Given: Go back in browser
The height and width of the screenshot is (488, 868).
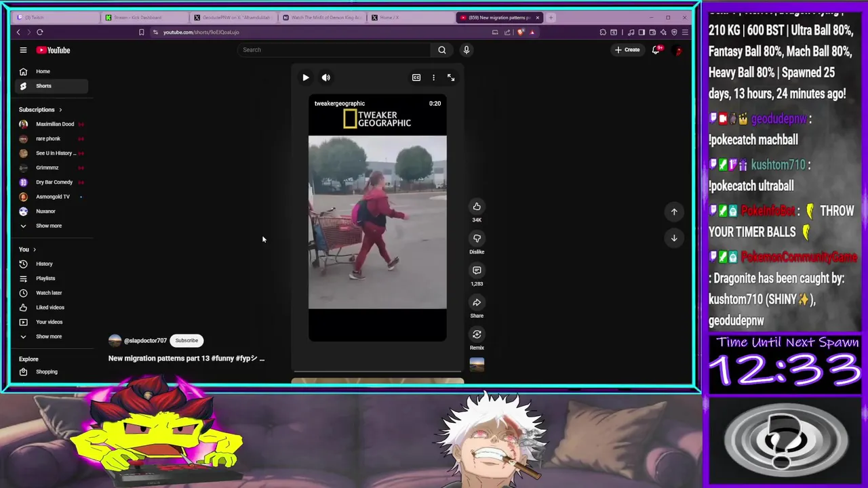Looking at the screenshot, I should pyautogui.click(x=18, y=32).
